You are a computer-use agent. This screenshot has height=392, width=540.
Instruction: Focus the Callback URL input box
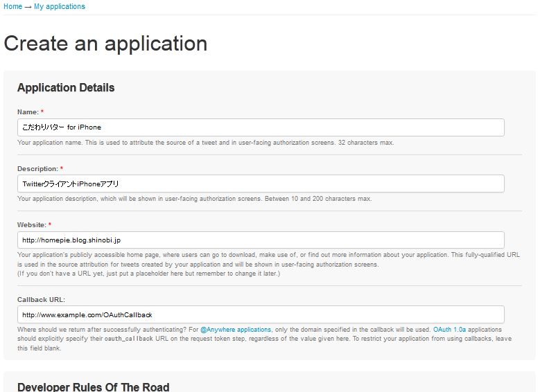tap(261, 314)
